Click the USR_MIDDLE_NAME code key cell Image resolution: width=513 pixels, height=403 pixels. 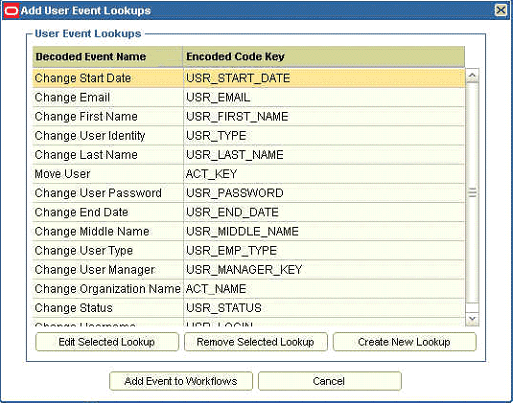[x=324, y=231]
